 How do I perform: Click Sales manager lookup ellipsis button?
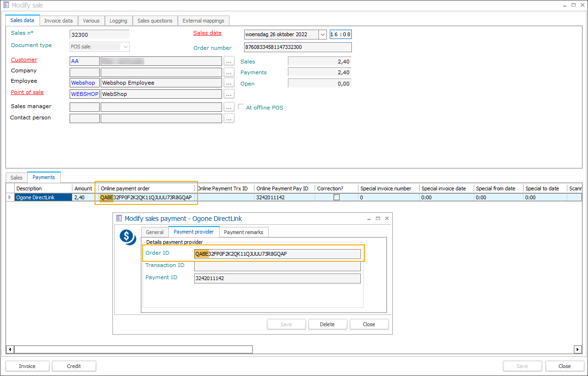(229, 107)
